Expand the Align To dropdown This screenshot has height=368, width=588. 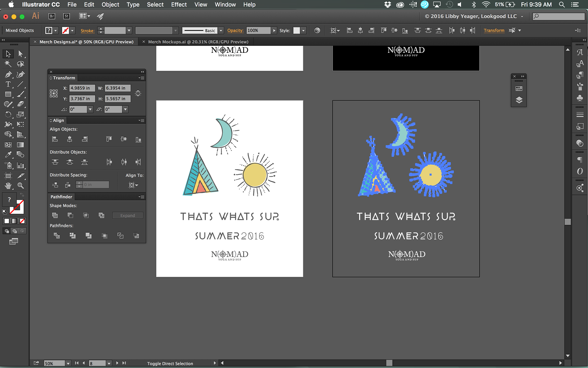point(133,185)
